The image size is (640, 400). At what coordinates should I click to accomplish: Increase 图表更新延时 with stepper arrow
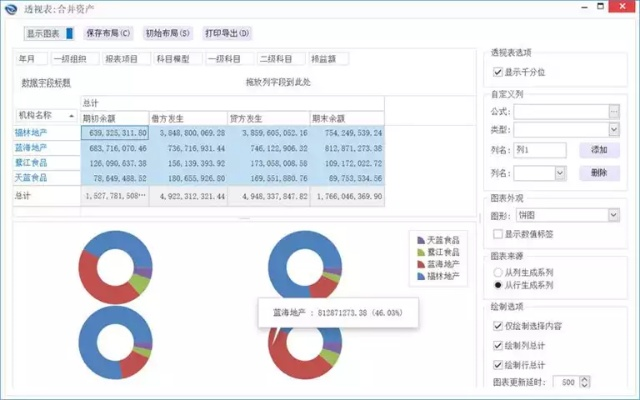(x=584, y=379)
